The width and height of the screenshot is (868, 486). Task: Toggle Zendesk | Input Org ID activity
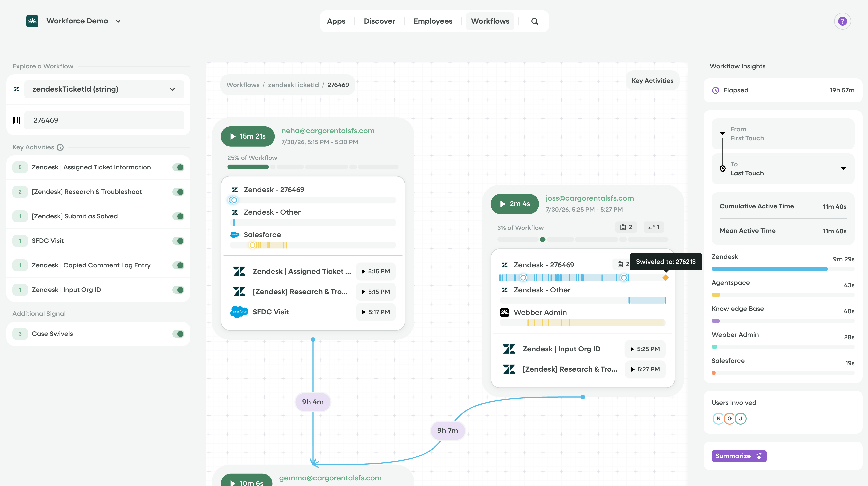coord(178,290)
